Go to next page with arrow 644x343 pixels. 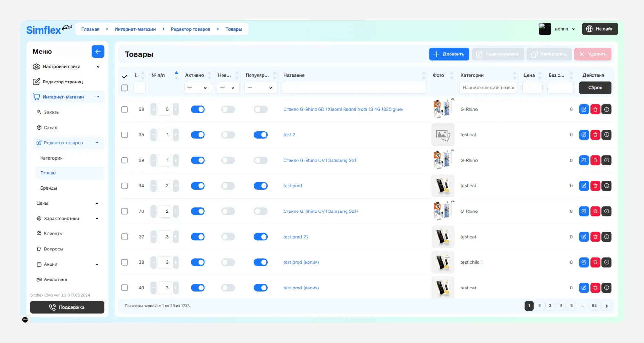point(607,306)
